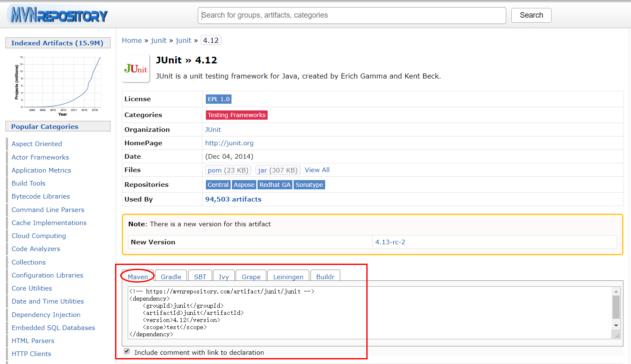Click the textarea resize handle corner
Screen dimensions: 631x364
click(617, 335)
